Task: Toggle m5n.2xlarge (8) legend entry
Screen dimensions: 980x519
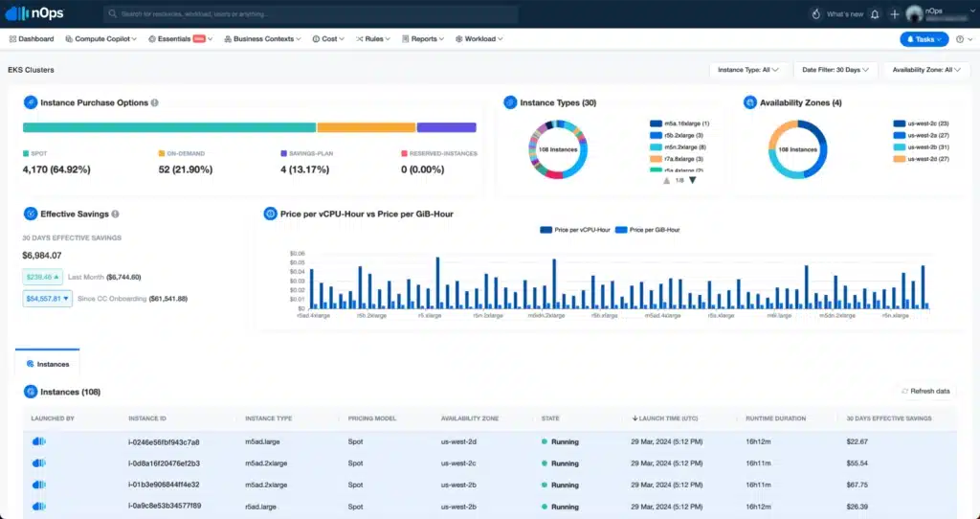Action: coord(678,147)
